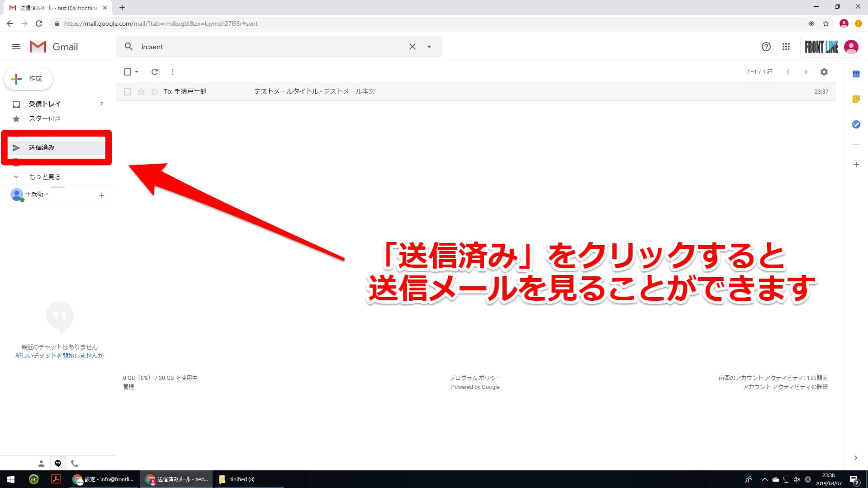Open the FRONT LINE account avatar

coord(851,47)
